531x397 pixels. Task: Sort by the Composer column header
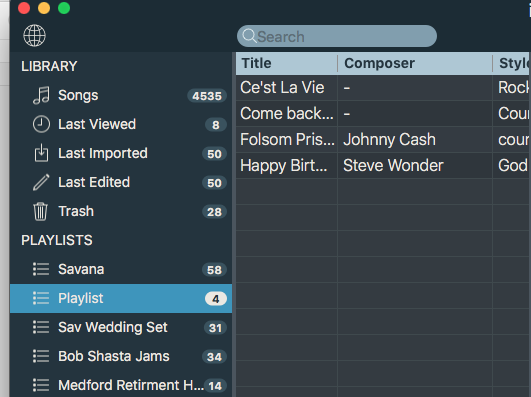pyautogui.click(x=415, y=63)
